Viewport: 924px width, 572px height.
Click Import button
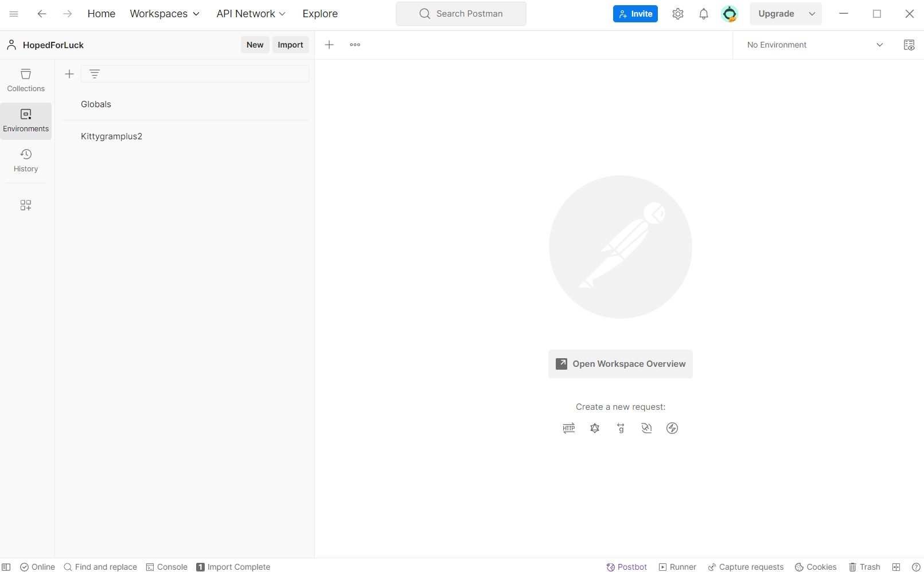(x=291, y=45)
